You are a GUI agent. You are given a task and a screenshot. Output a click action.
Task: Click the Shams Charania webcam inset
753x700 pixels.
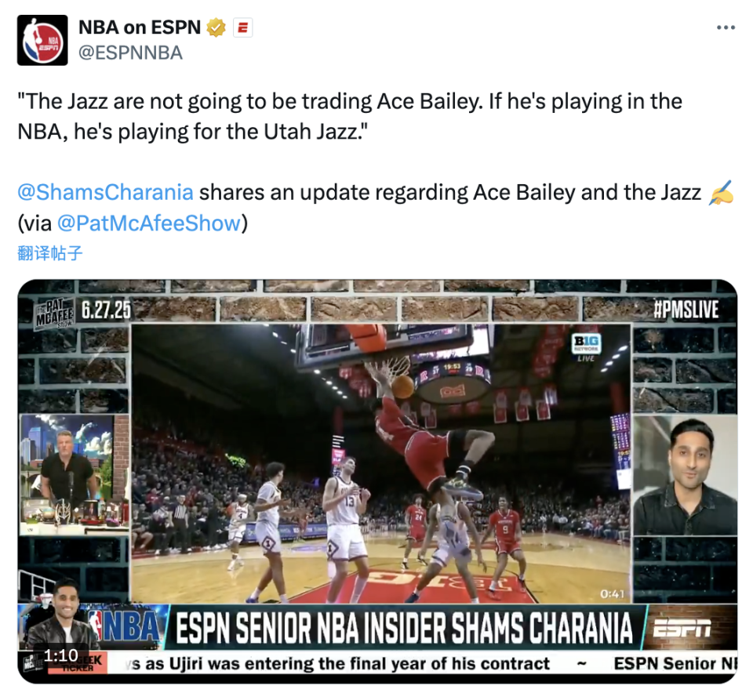pos(686,476)
